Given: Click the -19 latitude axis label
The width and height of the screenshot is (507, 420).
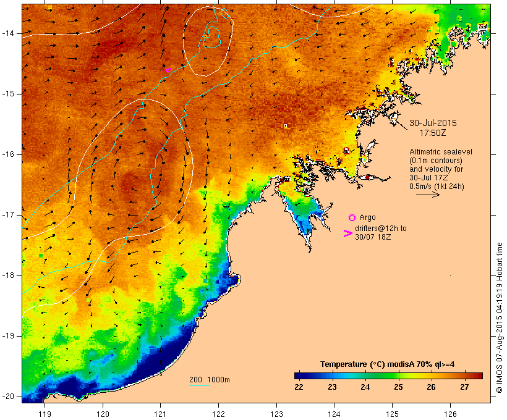Looking at the screenshot, I should point(8,336).
